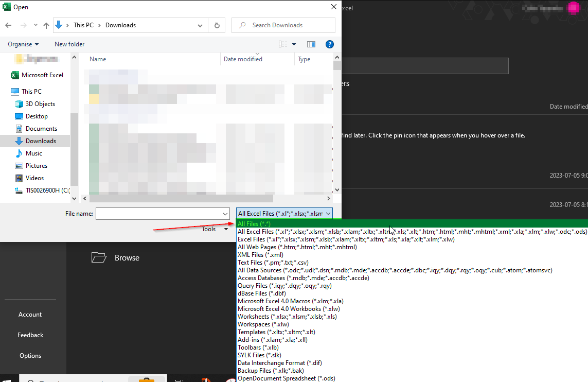The height and width of the screenshot is (382, 588).
Task: Click the pink account avatar in Excel
Action: pos(574,8)
